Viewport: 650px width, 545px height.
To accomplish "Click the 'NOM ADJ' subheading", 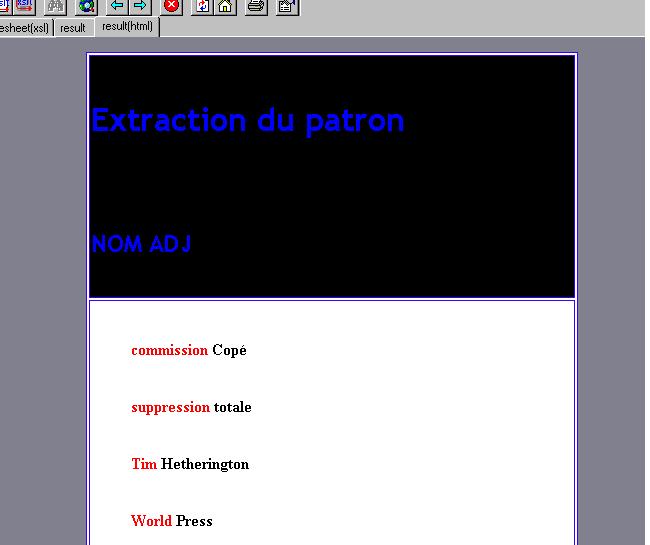I will click(x=141, y=244).
